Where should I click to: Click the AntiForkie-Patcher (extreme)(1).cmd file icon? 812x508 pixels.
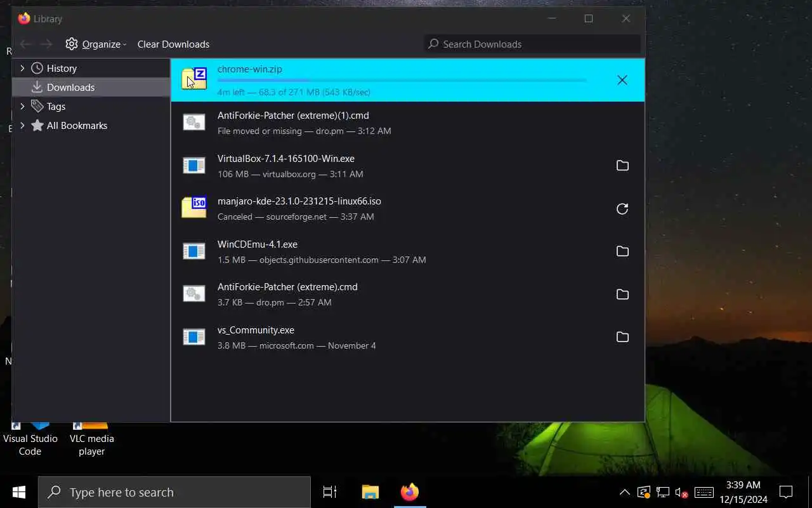click(x=194, y=122)
